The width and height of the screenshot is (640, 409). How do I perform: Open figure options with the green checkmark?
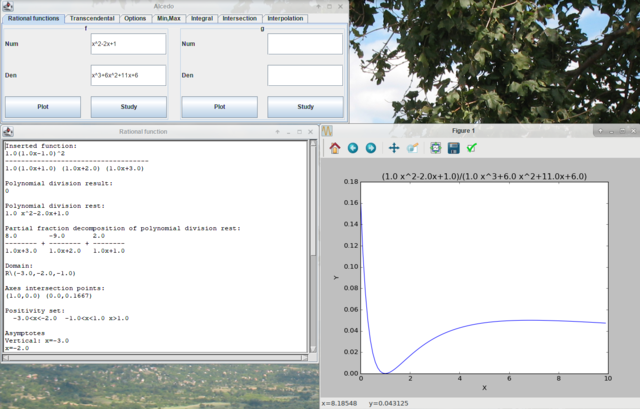point(472,148)
